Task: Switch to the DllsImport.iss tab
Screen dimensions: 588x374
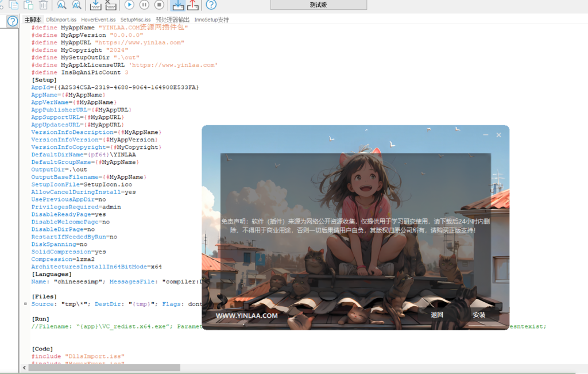Action: click(x=61, y=20)
